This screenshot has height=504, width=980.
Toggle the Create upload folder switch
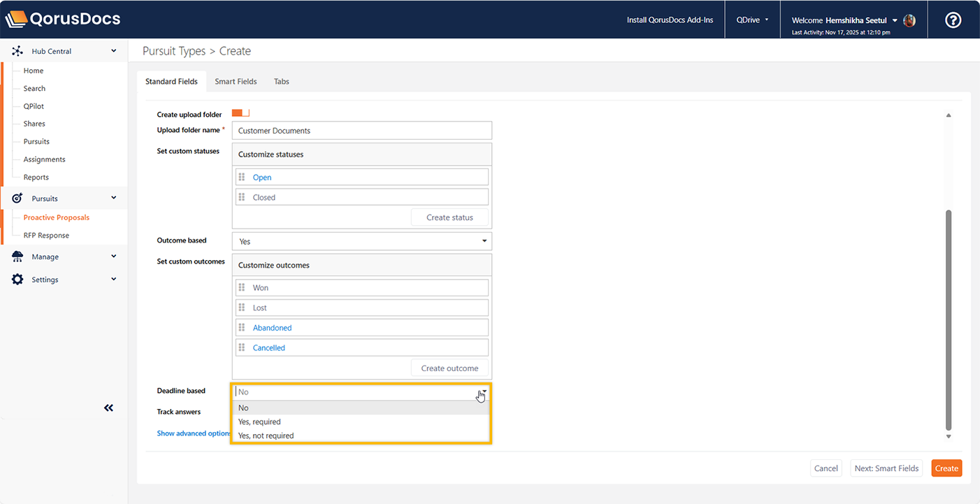240,113
